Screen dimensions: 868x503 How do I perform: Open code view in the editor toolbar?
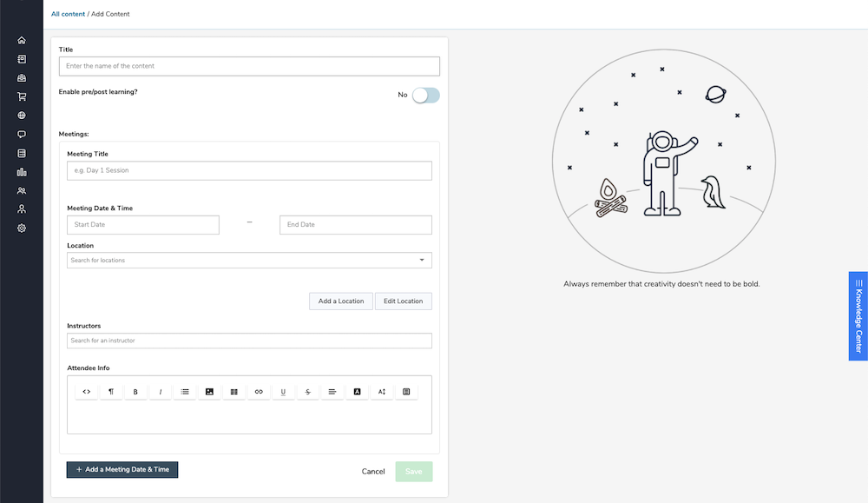(86, 391)
